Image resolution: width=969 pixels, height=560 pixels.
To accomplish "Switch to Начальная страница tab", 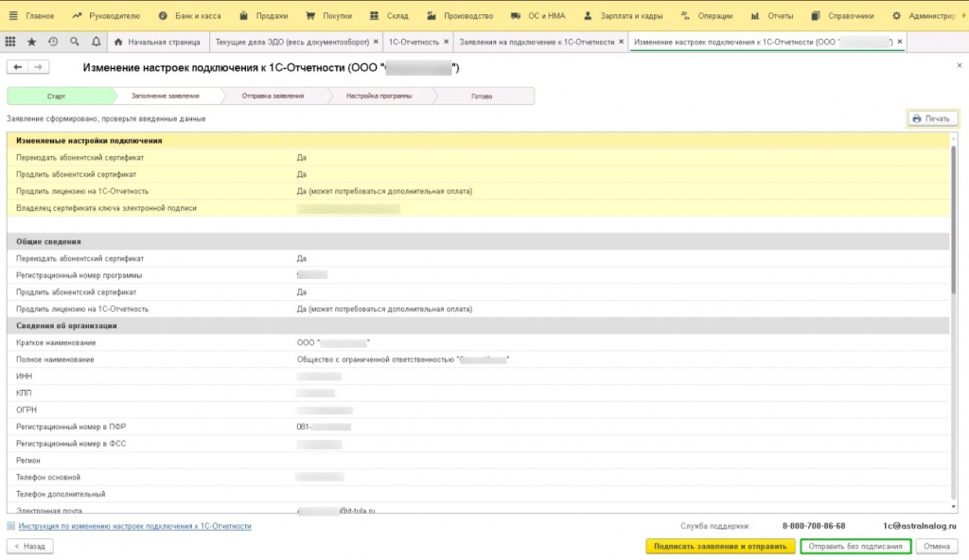I will [x=158, y=42].
